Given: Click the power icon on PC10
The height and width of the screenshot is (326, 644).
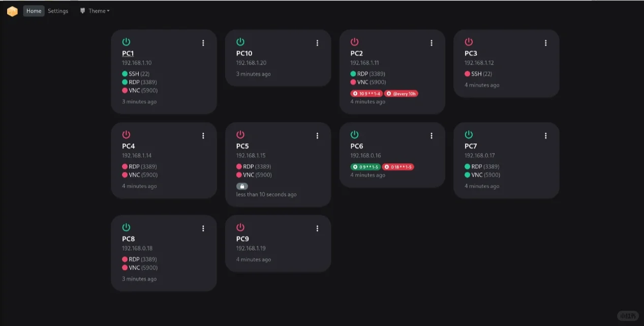Looking at the screenshot, I should [240, 42].
